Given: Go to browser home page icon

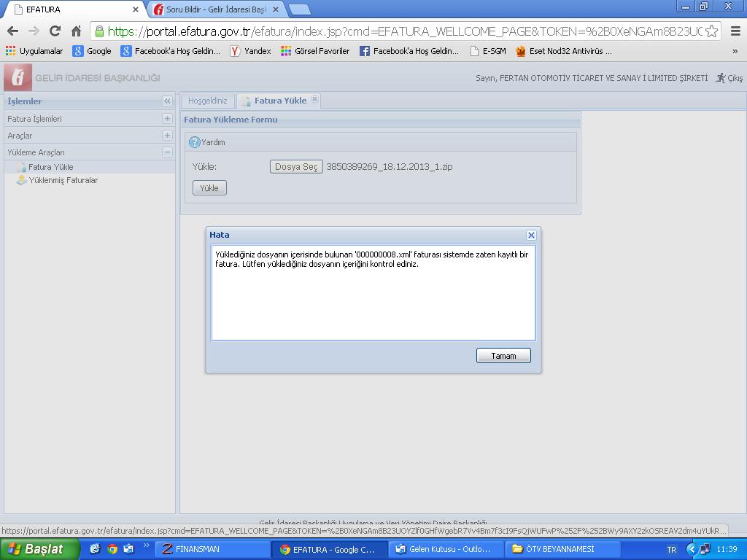Looking at the screenshot, I should coord(76,31).
